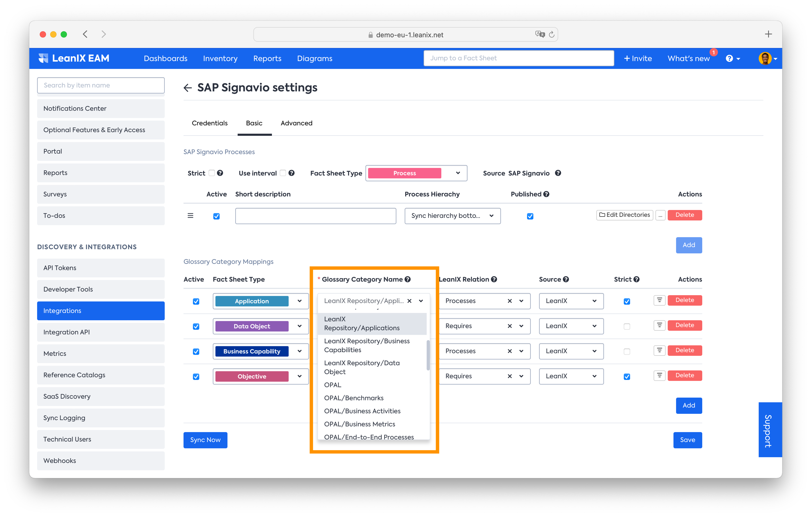Toggle Active checkbox for the Data Object mapping
This screenshot has height=517, width=812.
point(196,326)
